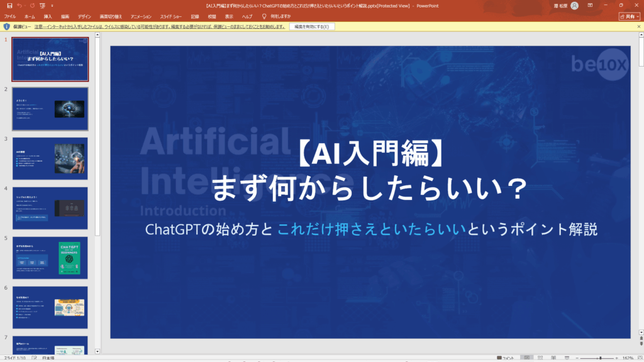Click the zoom in plus button
The height and width of the screenshot is (362, 644).
coord(616,358)
